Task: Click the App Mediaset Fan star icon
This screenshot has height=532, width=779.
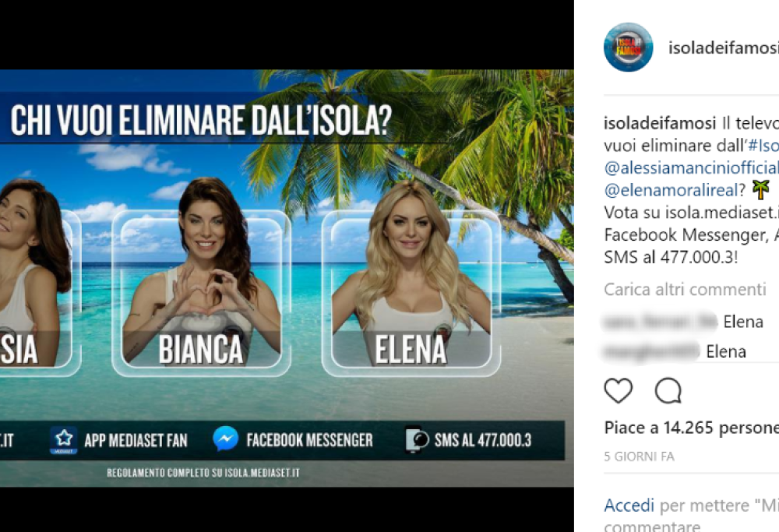Action: pyautogui.click(x=64, y=440)
